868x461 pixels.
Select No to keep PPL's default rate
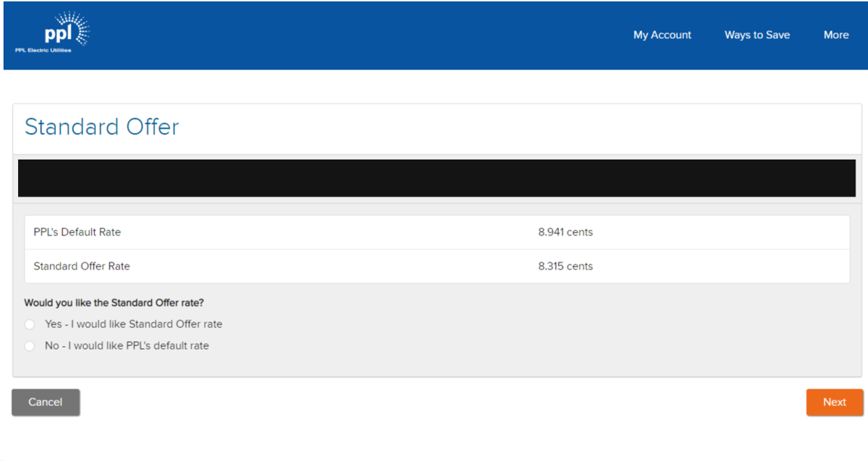(30, 346)
